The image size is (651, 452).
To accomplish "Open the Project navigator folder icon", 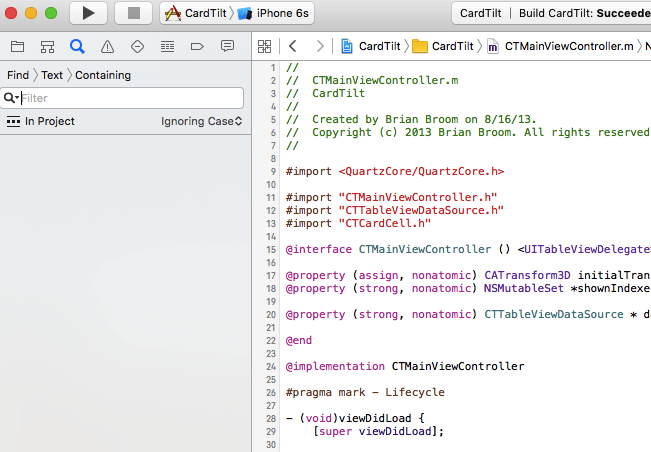I will tap(16, 46).
